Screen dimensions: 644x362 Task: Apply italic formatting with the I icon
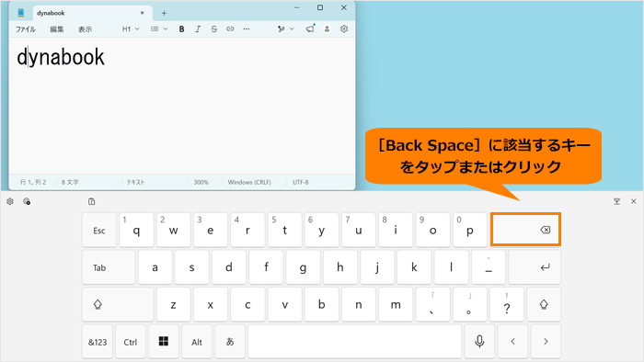point(198,29)
